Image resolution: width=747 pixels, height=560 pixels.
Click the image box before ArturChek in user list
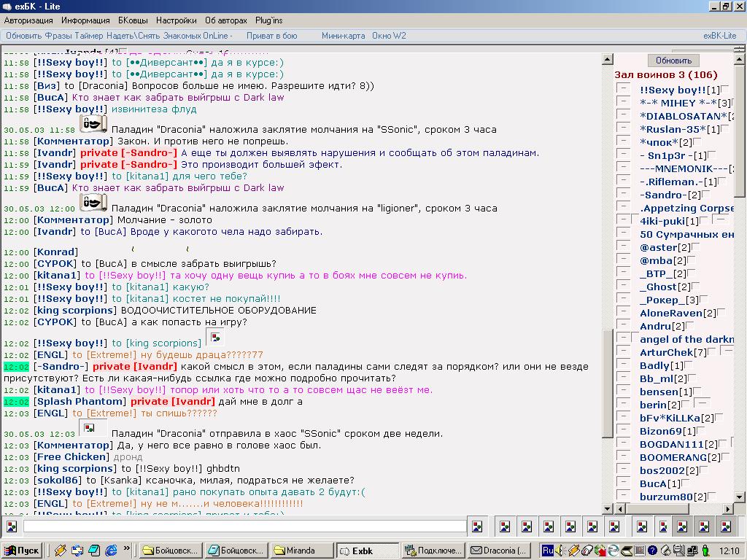[x=623, y=352]
